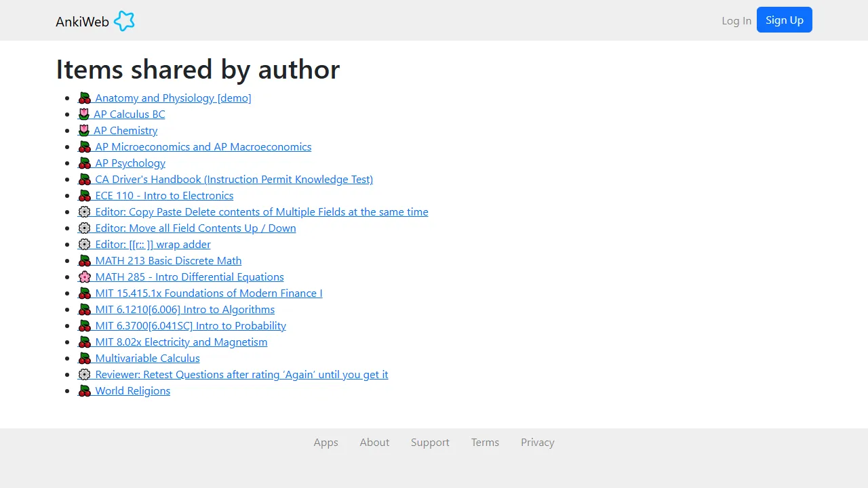Screen dimensions: 868x488
Task: Visit the Support page
Action: (430, 442)
